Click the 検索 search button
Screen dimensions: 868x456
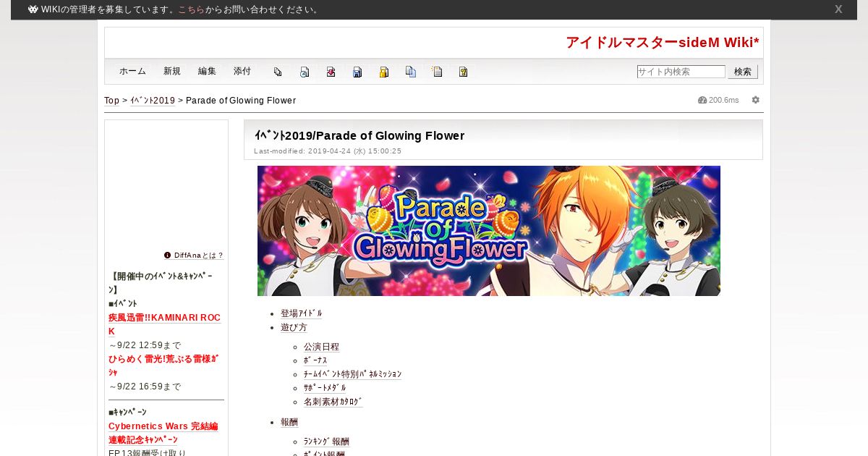(x=743, y=72)
